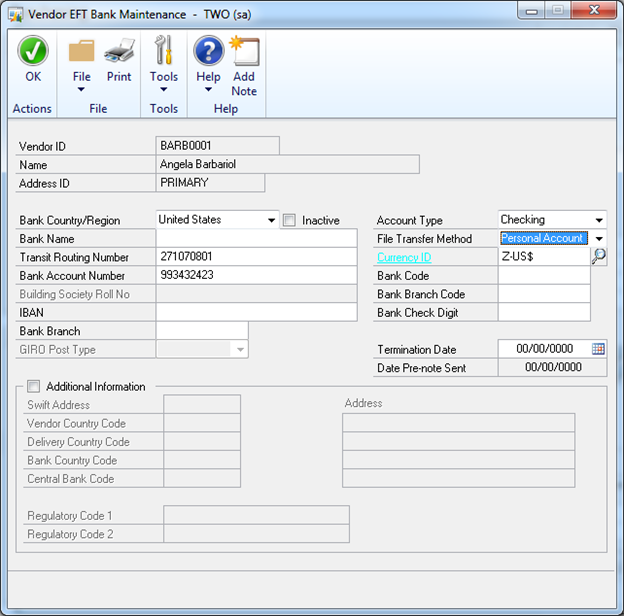Image resolution: width=624 pixels, height=616 pixels.
Task: Open Currency ID lookup magnifier
Action: coord(599,257)
